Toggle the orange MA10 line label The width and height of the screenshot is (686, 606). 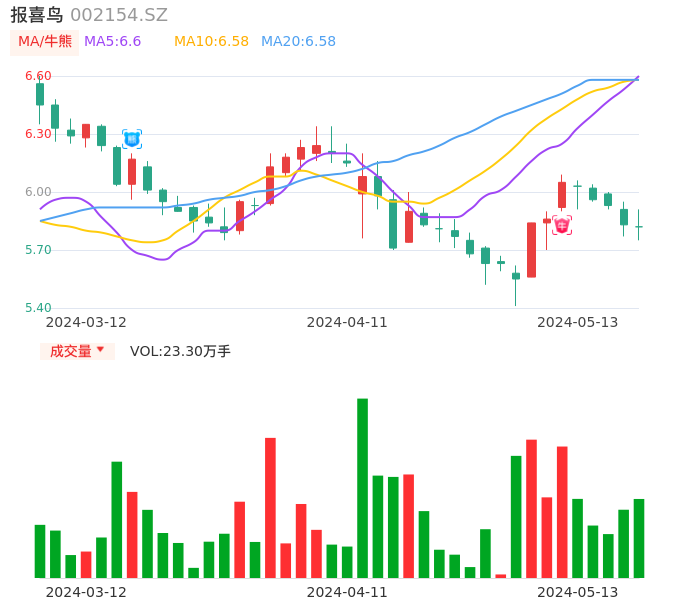pyautogui.click(x=211, y=41)
